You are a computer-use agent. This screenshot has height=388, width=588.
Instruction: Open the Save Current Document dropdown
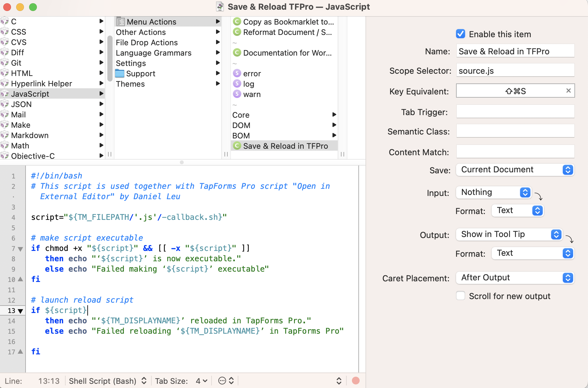515,169
